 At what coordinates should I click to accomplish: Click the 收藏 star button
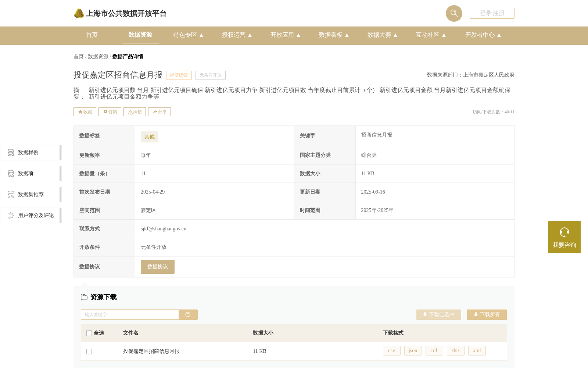[x=85, y=112]
